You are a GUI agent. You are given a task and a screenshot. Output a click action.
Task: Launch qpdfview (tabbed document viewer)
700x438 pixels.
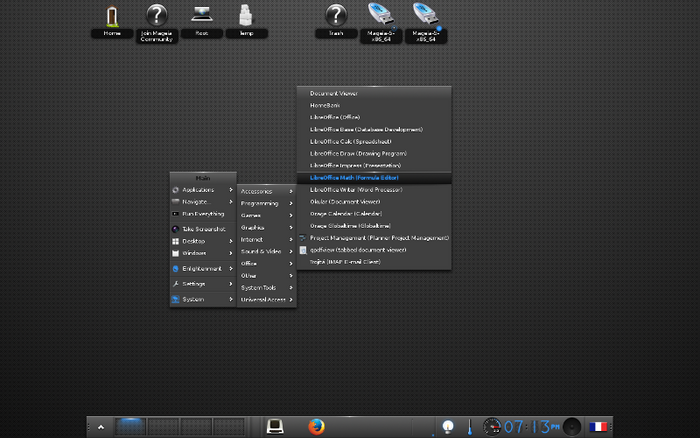click(374, 250)
